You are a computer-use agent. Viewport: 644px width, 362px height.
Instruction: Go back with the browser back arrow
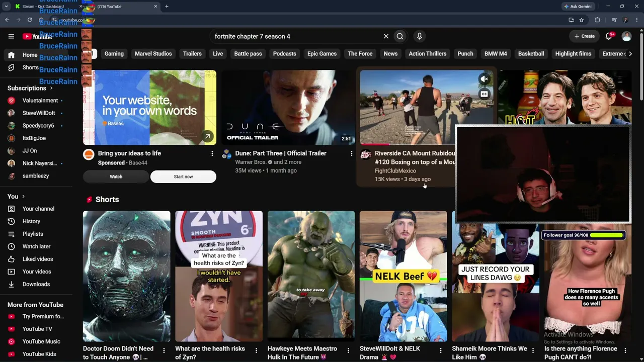[7, 20]
